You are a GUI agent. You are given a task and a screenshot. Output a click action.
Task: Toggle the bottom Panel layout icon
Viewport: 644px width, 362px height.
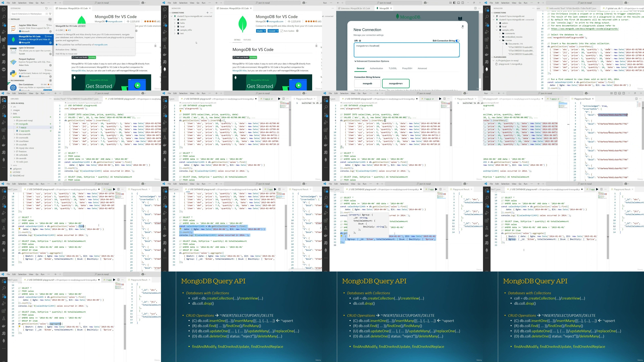pos(458,3)
